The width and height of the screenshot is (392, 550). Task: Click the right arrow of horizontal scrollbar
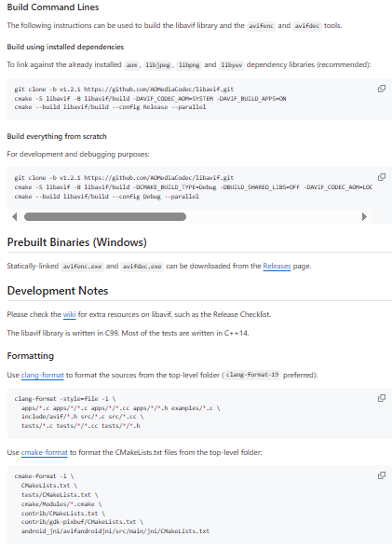click(x=364, y=217)
